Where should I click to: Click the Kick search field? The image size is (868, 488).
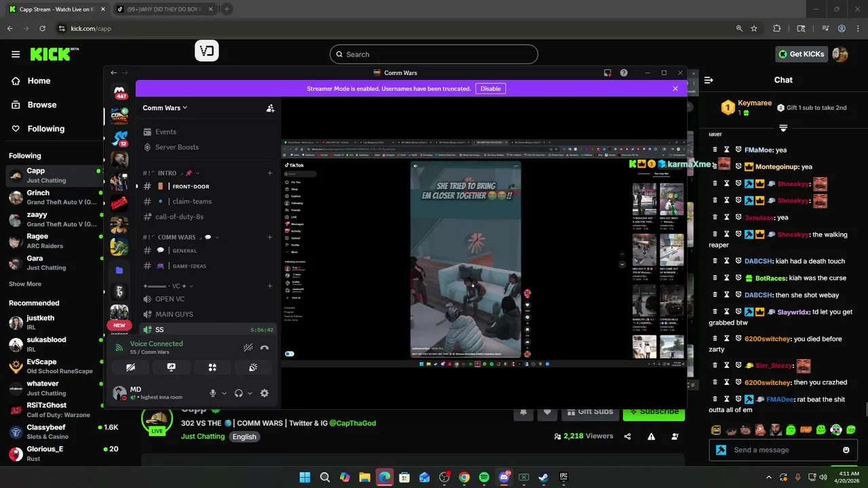(x=434, y=54)
